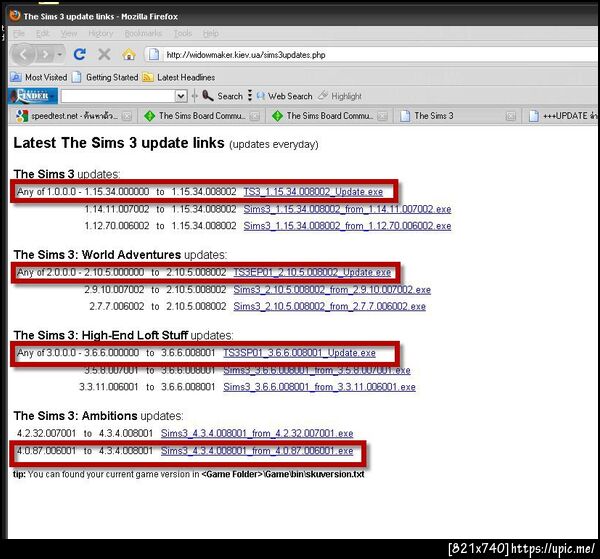600x559 pixels.
Task: Go to the Home page icon
Action: (129, 55)
